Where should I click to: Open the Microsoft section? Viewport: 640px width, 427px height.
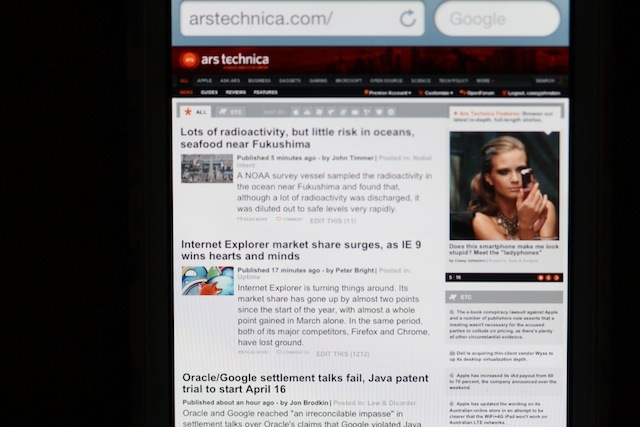[349, 81]
